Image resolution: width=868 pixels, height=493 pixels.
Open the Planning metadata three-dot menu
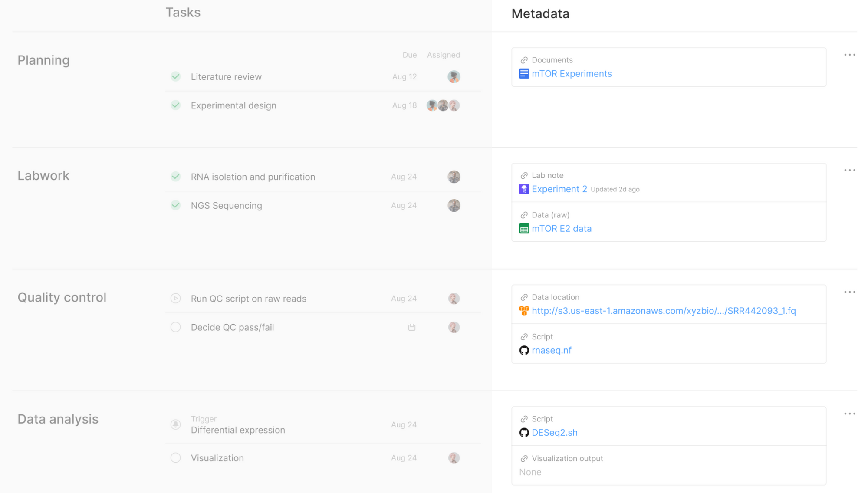click(x=849, y=55)
